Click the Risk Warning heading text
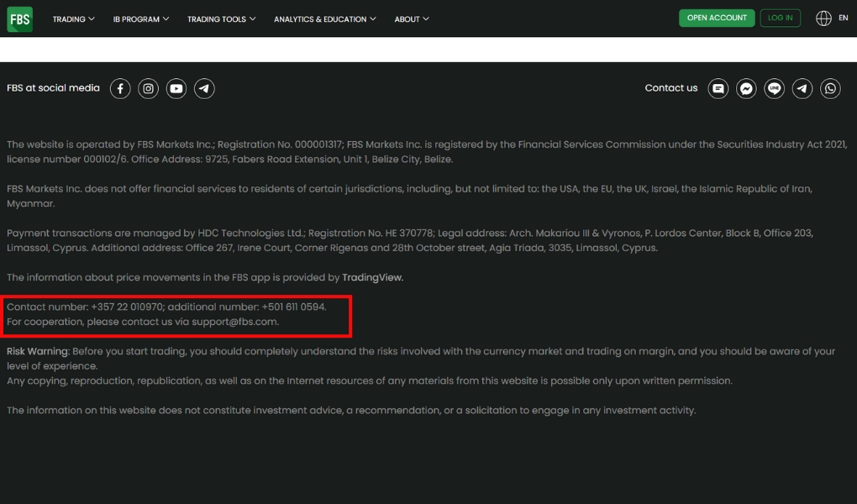Viewport: 857px width, 504px height. click(39, 351)
